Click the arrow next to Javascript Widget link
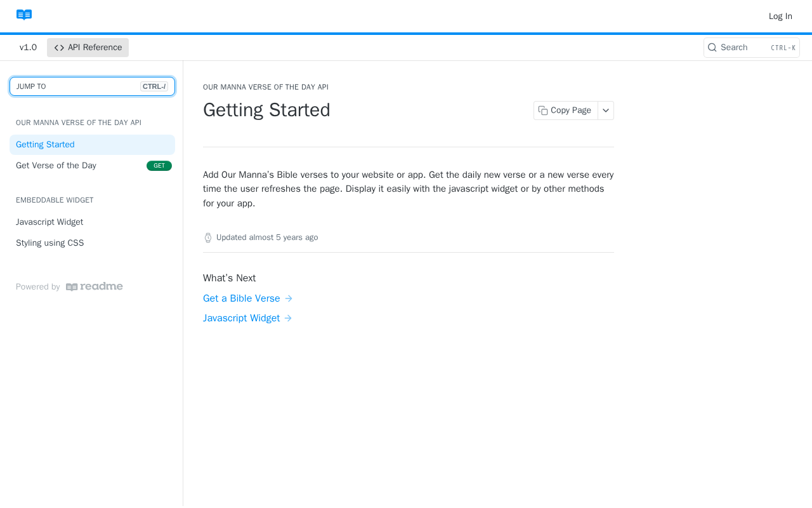This screenshot has height=508, width=812. (288, 318)
